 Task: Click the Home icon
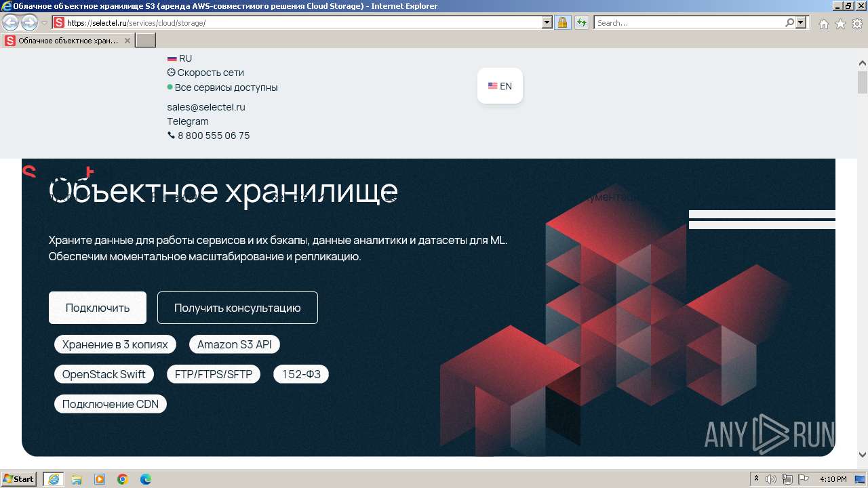point(823,24)
